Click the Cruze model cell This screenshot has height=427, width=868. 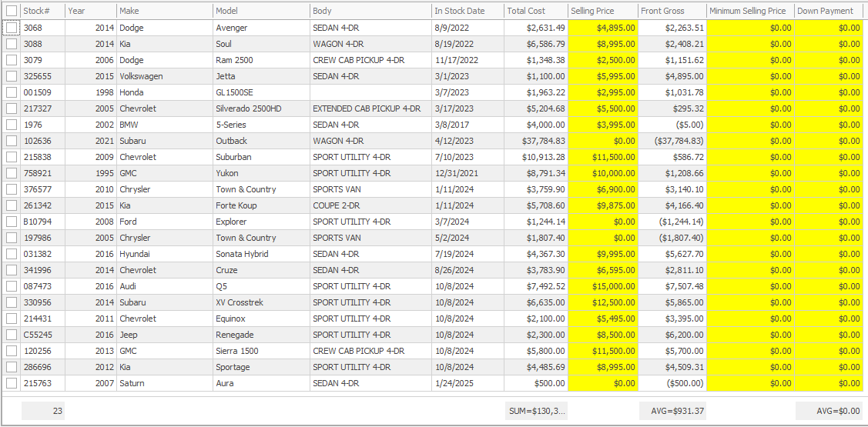click(261, 270)
